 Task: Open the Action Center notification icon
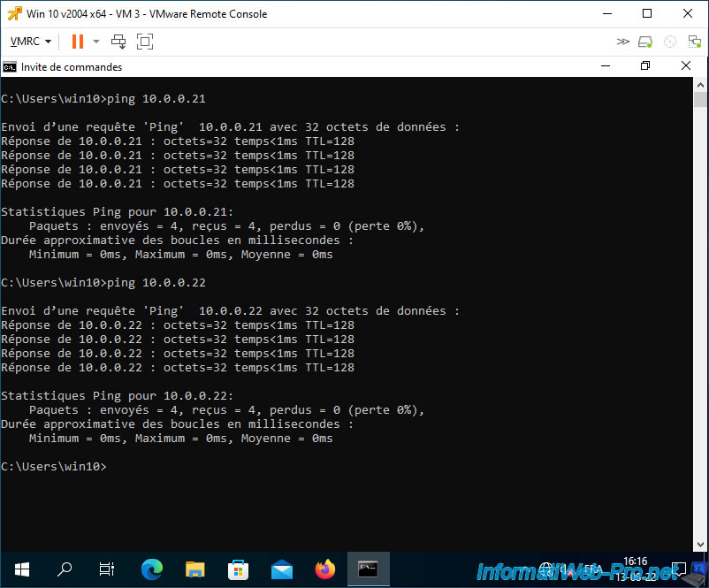678,569
